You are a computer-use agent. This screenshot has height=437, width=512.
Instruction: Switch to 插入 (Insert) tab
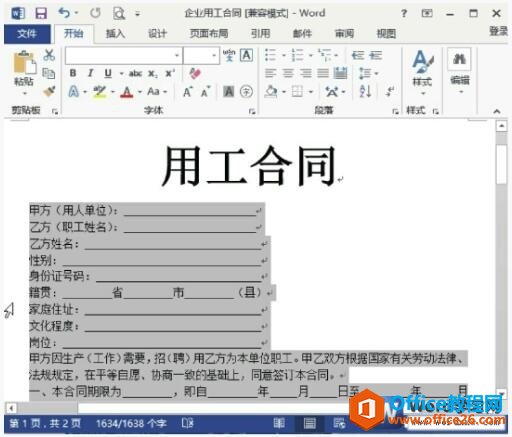point(115,34)
